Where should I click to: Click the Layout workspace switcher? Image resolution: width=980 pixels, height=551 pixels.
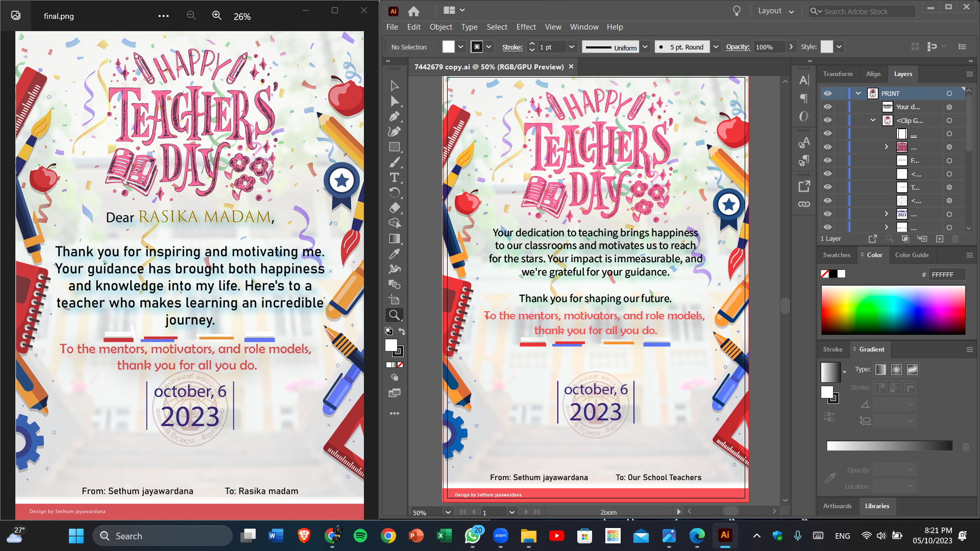(775, 11)
